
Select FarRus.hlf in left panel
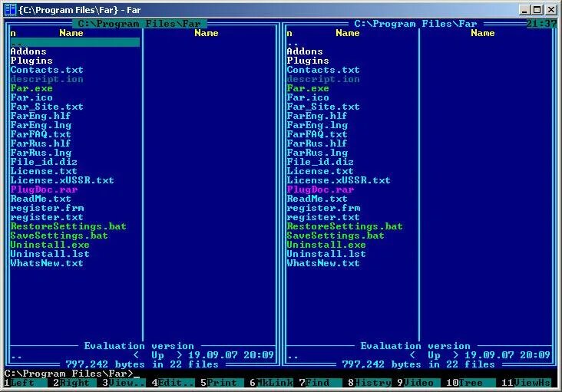(41, 143)
